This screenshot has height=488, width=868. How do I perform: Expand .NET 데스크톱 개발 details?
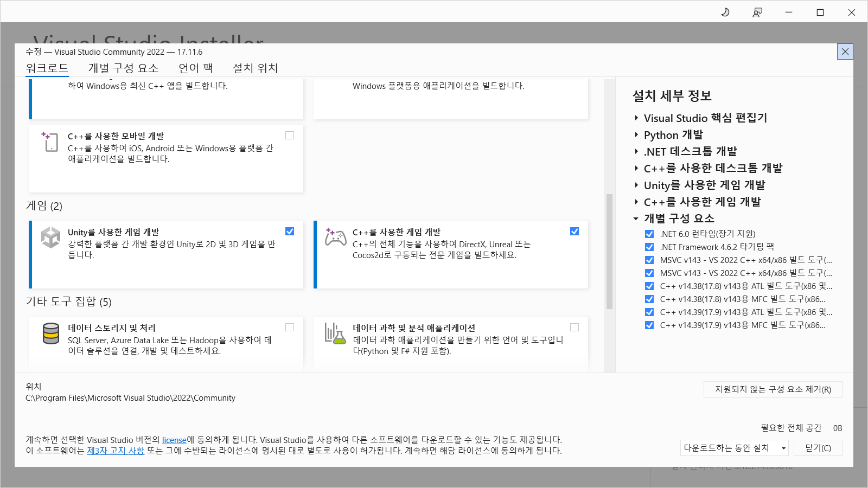point(636,152)
